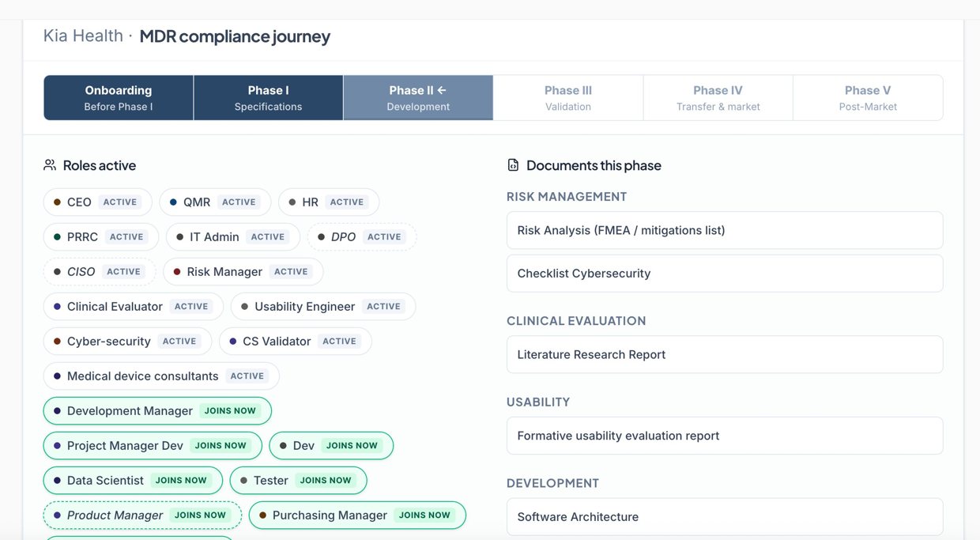Go to Phase III Validation tab
Screen dimensions: 980x540
point(568,98)
